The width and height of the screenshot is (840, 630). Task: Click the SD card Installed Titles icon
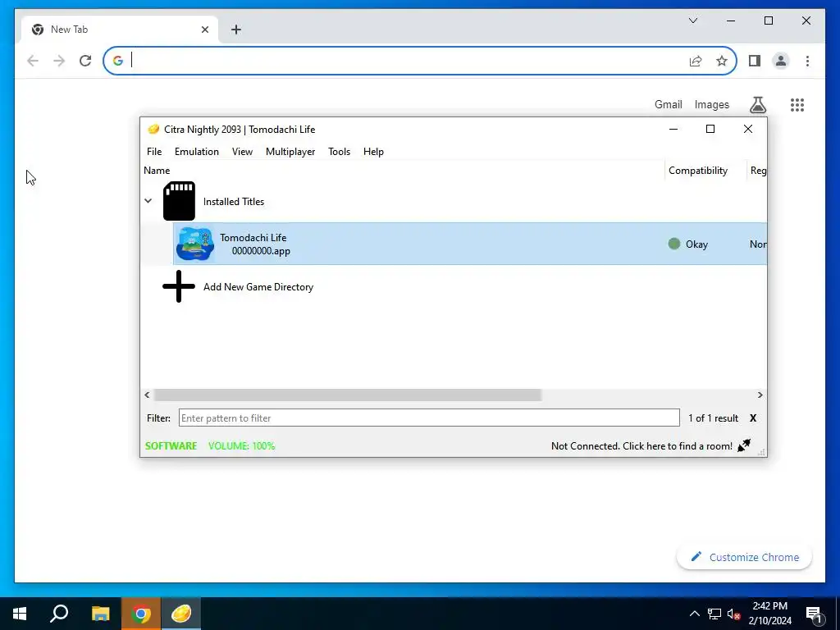coord(179,201)
